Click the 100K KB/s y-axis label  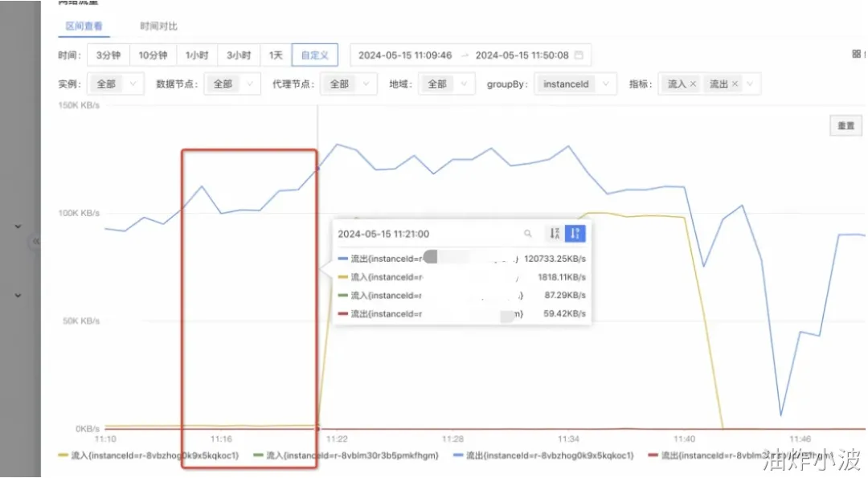coord(79,213)
